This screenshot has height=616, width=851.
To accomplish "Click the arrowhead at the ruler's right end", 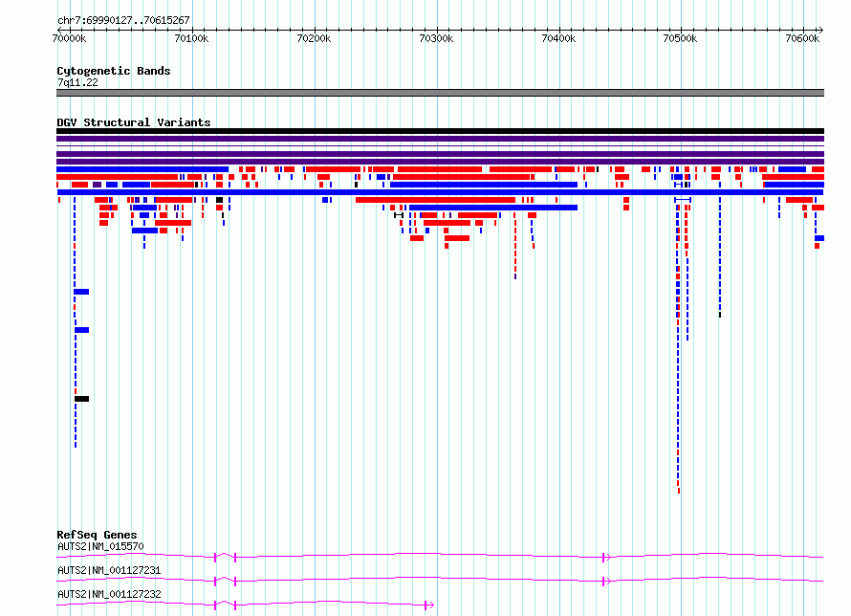I will [x=820, y=30].
